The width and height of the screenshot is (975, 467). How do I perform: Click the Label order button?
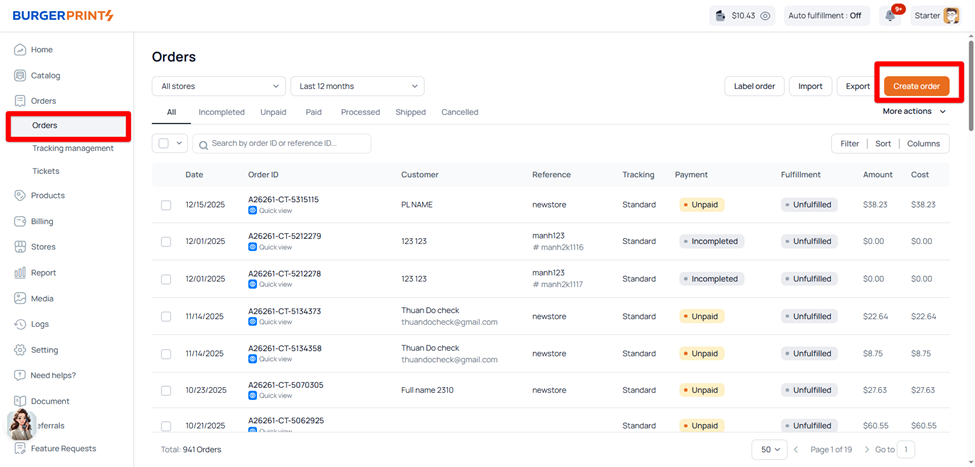point(754,86)
